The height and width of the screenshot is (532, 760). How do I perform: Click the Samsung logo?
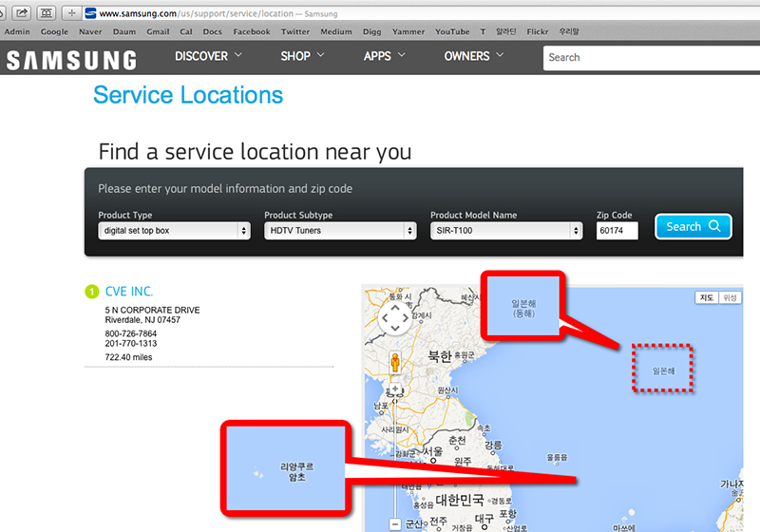coord(71,60)
